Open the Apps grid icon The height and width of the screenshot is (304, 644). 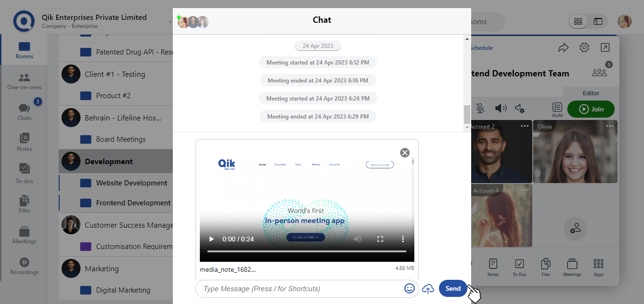point(599,267)
